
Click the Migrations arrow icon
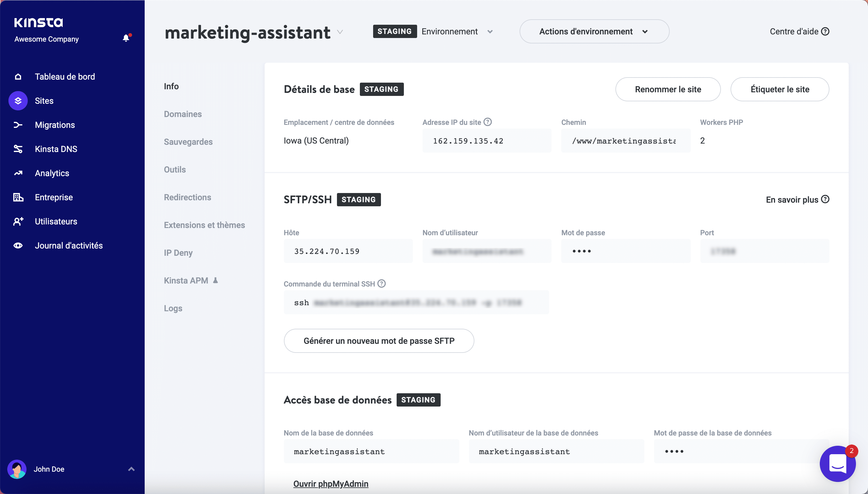(18, 125)
